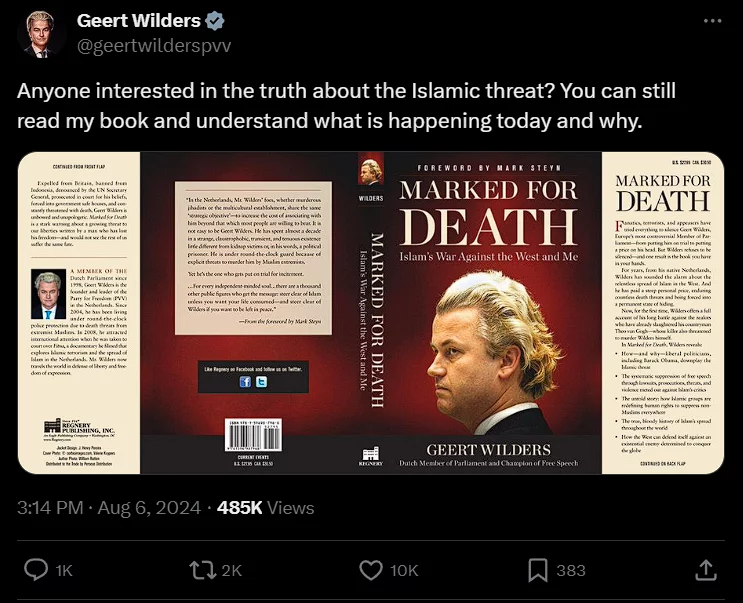Click the Geert Wilders display name

(138, 21)
